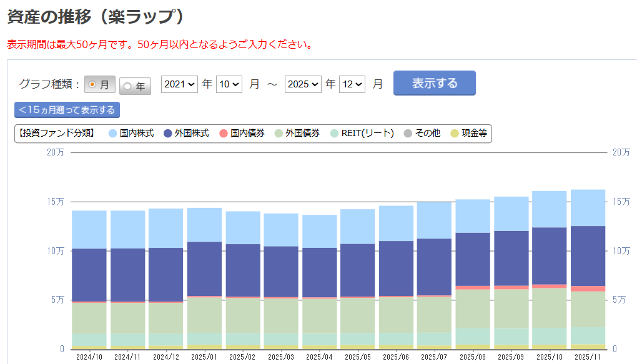Toggle the 国内株式 legend circle icon
This screenshot has height=364, width=637.
[x=112, y=133]
